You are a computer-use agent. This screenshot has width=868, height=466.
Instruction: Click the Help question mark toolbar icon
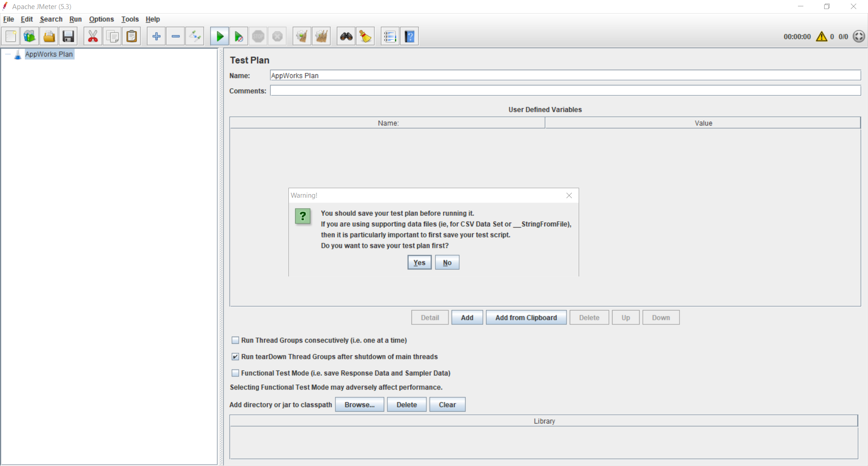pyautogui.click(x=409, y=37)
